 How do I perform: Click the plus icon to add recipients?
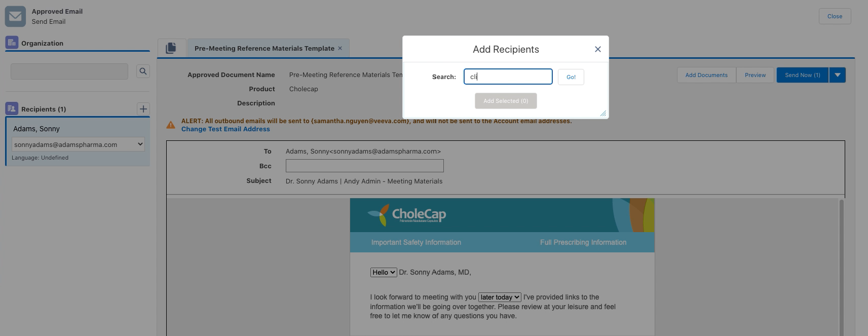143,109
